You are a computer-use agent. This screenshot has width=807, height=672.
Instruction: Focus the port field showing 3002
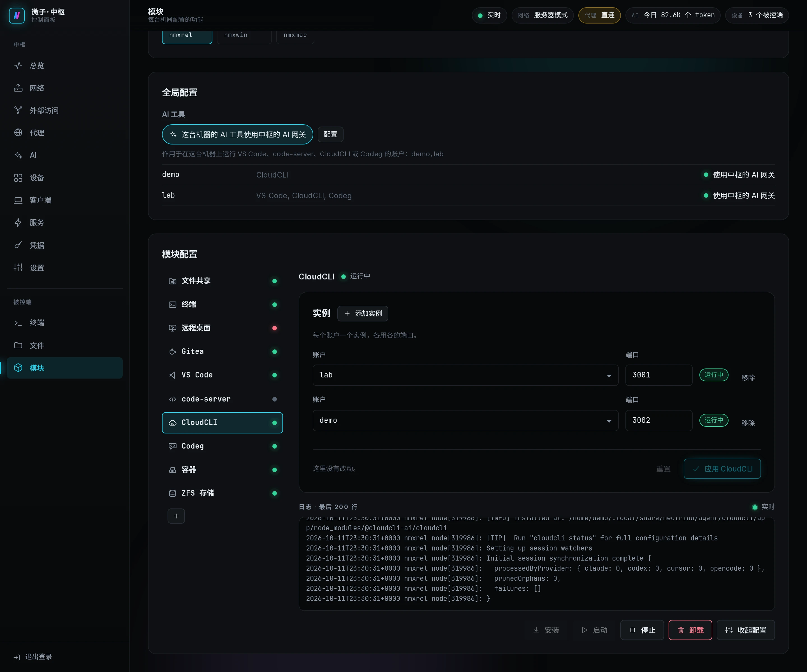pos(659,421)
